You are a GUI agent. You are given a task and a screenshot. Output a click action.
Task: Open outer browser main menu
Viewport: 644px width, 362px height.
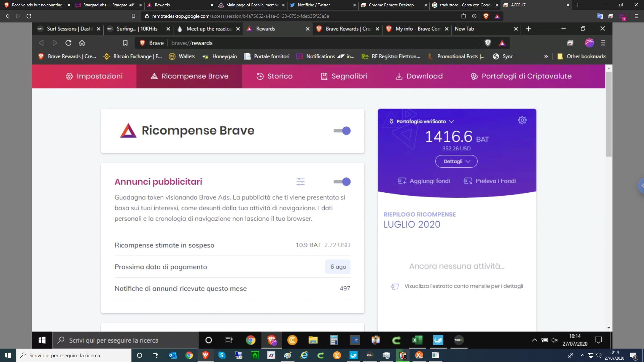coord(636,16)
